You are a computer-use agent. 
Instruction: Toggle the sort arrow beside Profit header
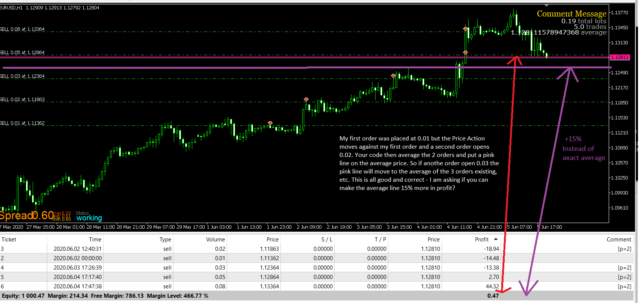point(496,239)
